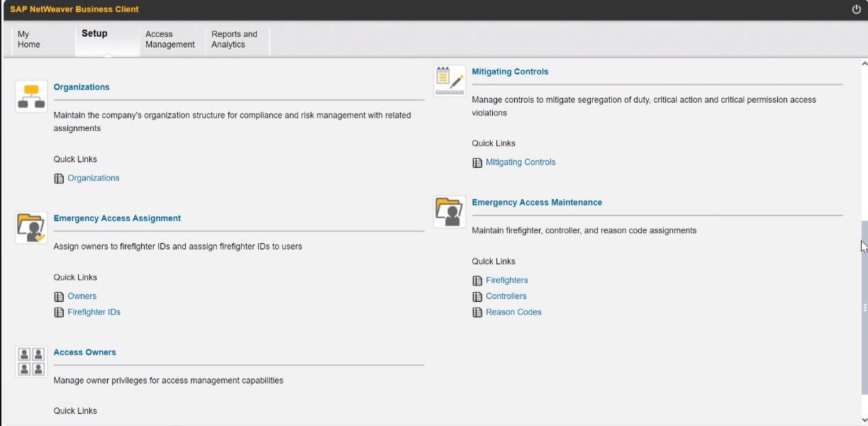868x426 pixels.
Task: Open the Firefighter IDs quick link
Action: [94, 313]
